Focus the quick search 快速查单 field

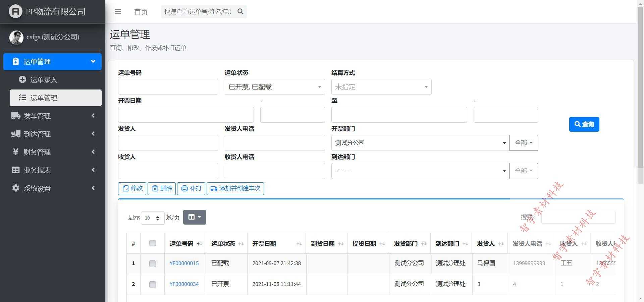198,12
